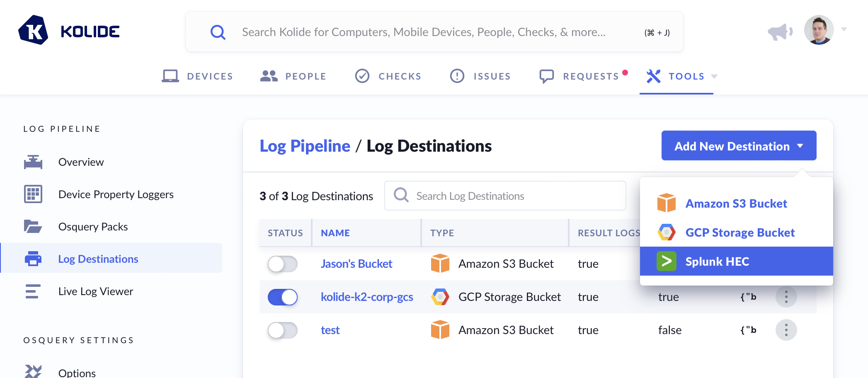Choose GCP Storage Bucket menu option
This screenshot has width=868, height=378.
739,233
